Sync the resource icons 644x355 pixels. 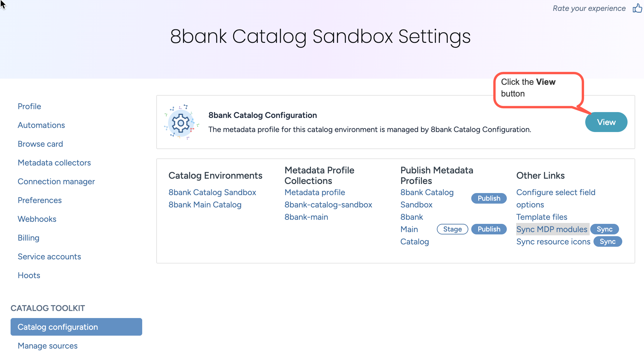coord(607,241)
